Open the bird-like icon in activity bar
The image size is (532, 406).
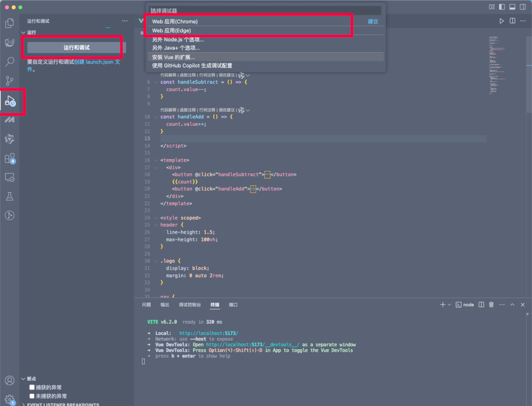pos(9,42)
